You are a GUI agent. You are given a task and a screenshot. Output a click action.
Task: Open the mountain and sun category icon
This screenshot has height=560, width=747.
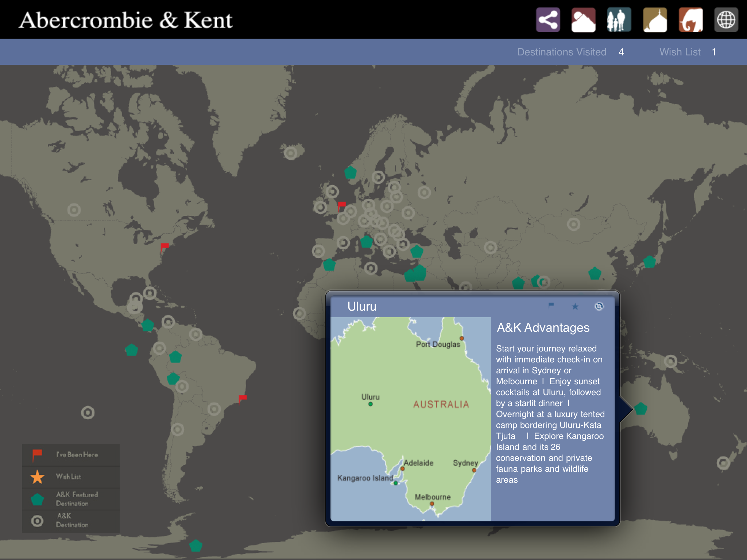pos(583,20)
